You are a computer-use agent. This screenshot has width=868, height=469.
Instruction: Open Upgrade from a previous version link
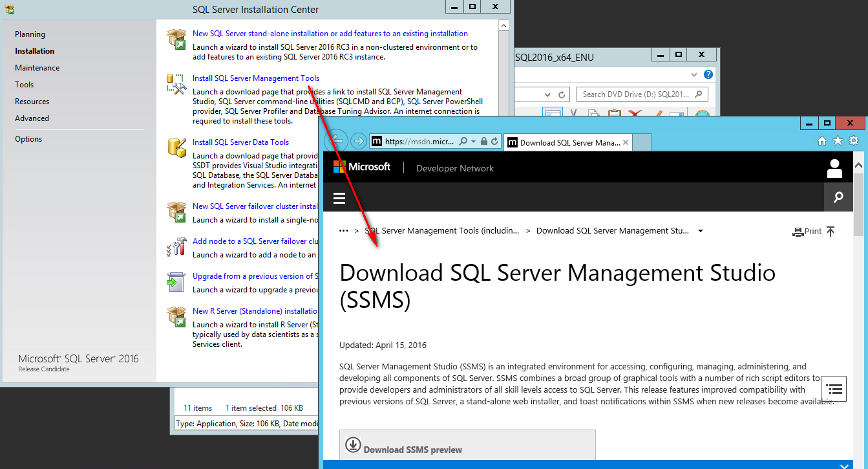coord(255,276)
